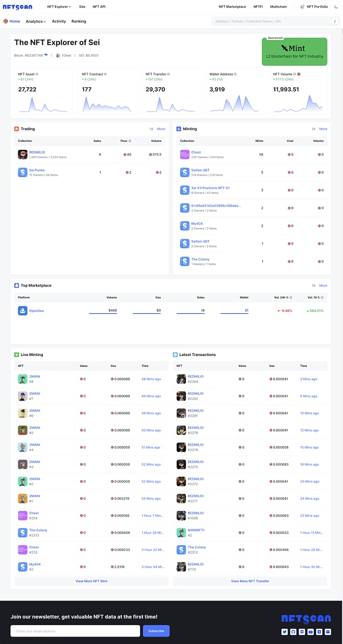This screenshot has width=343, height=644.
Task: Click the OpenSea marketplace logo icon
Action: (x=22, y=310)
